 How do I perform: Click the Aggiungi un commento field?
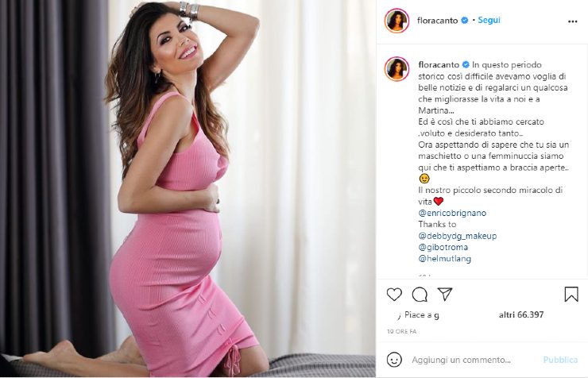point(461,360)
